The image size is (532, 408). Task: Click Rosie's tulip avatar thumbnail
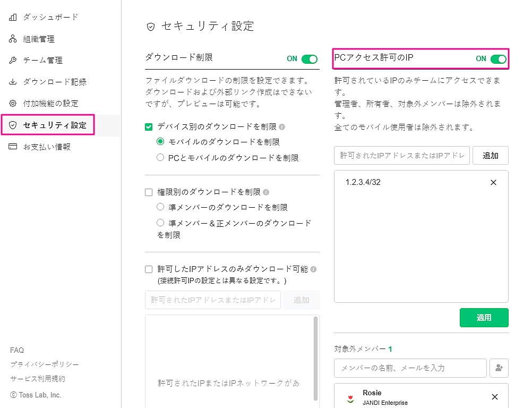pyautogui.click(x=350, y=397)
